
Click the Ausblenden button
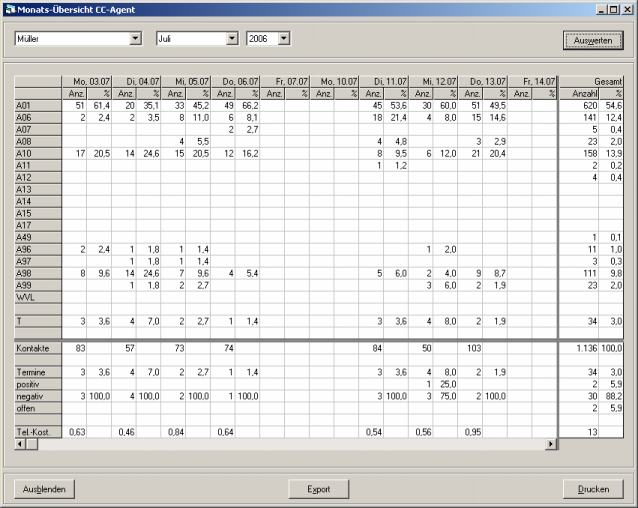tap(45, 489)
